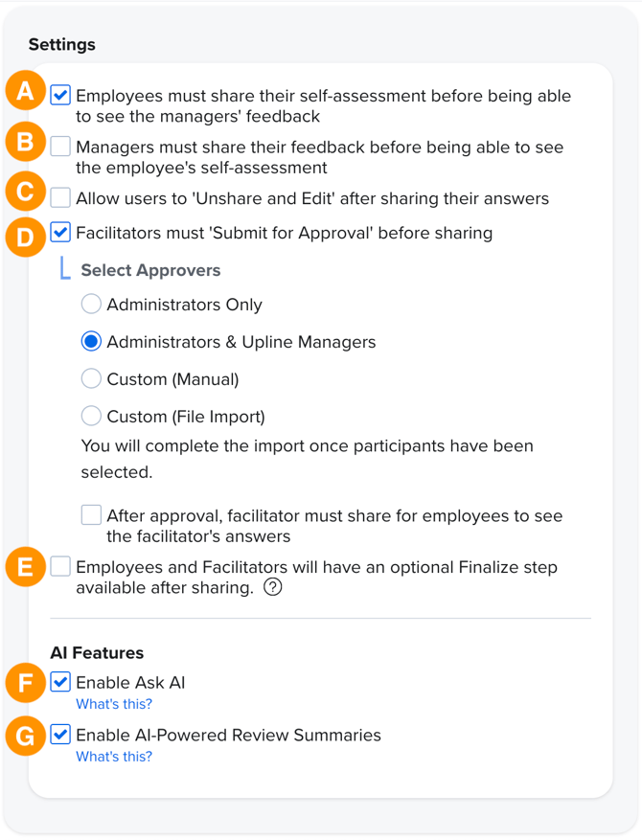Image resolution: width=642 pixels, height=840 pixels.
Task: Choose Custom (File Import) radio option
Action: point(91,417)
